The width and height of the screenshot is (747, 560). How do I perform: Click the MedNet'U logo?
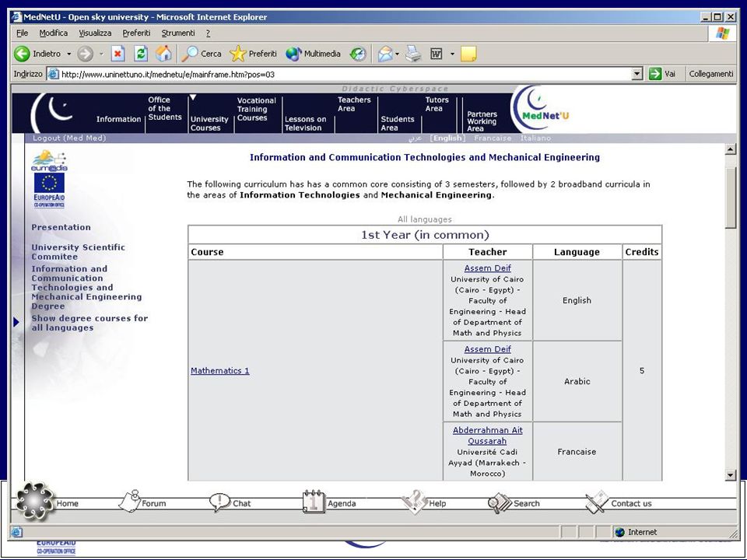(x=540, y=108)
